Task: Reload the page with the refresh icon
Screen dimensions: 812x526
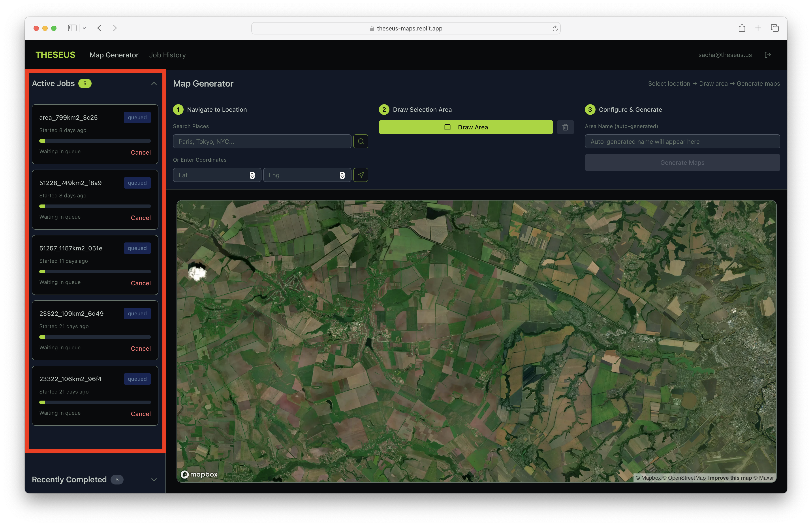Action: pos(555,28)
